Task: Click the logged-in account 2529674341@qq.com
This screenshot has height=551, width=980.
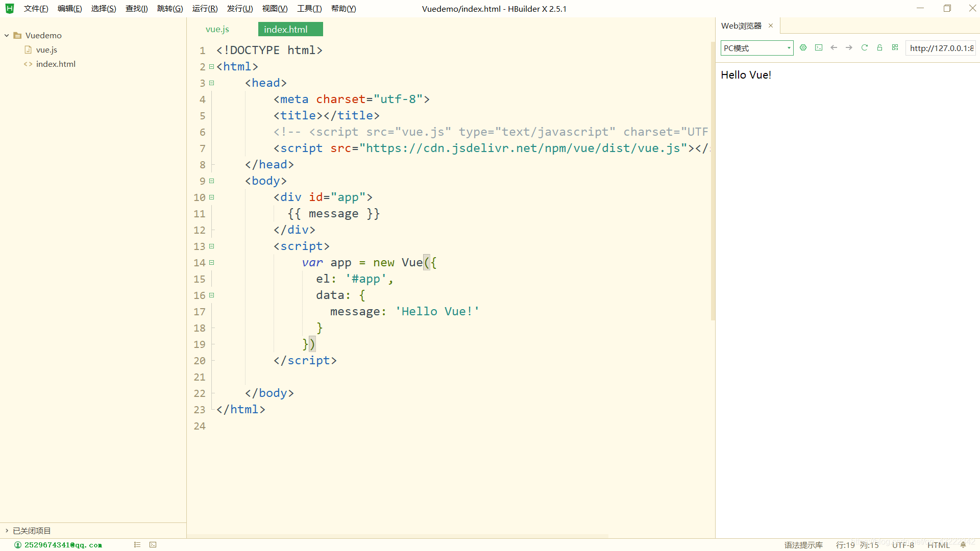Action: [x=63, y=545]
